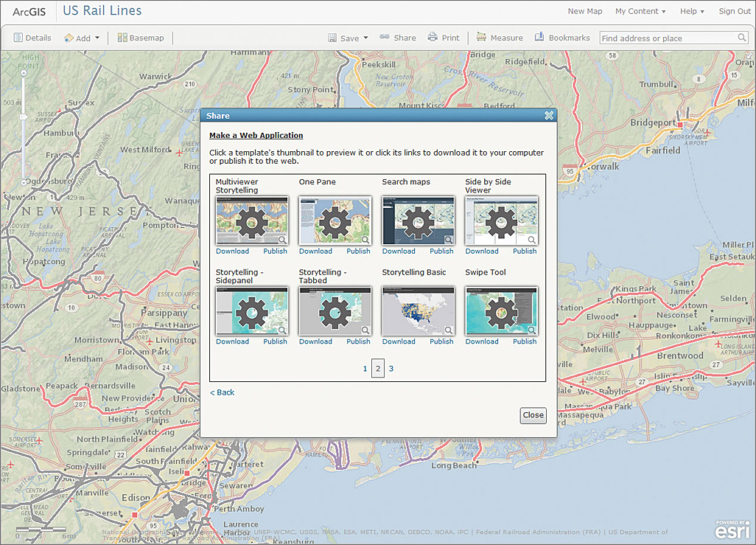Go to template page 1
This screenshot has width=756, height=545.
365,368
